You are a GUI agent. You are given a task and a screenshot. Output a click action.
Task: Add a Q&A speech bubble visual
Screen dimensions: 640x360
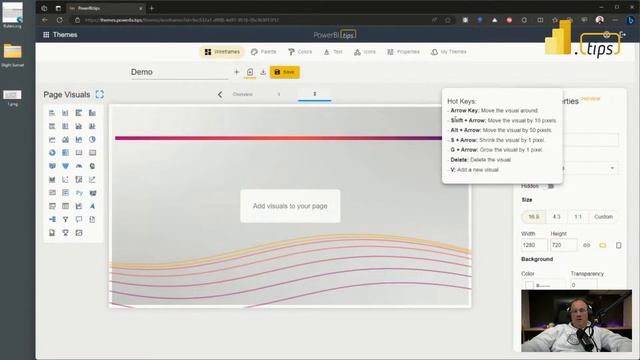79,219
